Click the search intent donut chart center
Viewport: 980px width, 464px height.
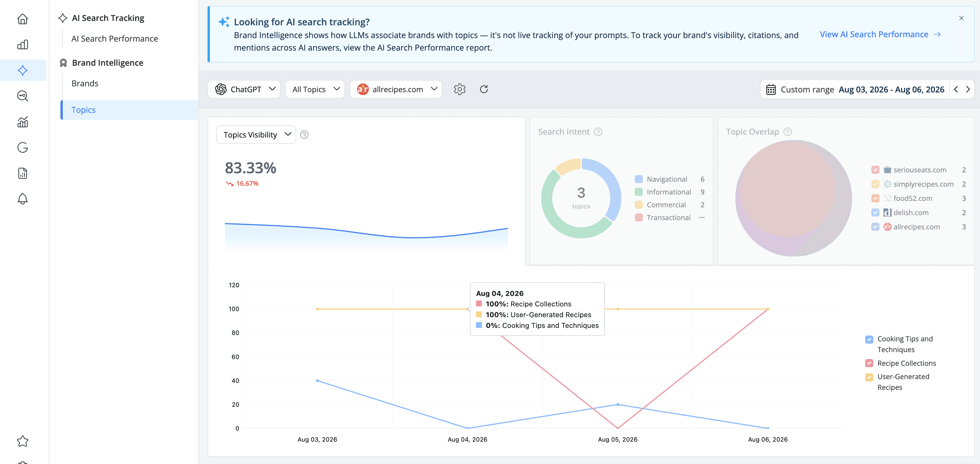[581, 198]
